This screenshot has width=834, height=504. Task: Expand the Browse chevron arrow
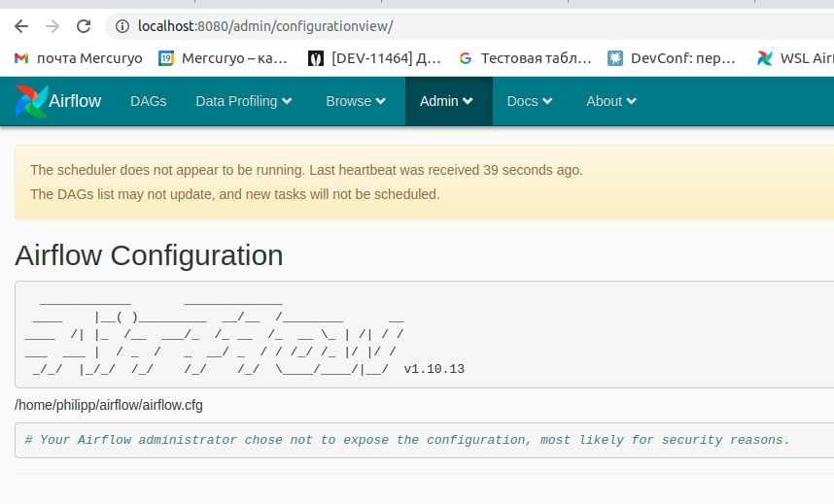coord(380,101)
